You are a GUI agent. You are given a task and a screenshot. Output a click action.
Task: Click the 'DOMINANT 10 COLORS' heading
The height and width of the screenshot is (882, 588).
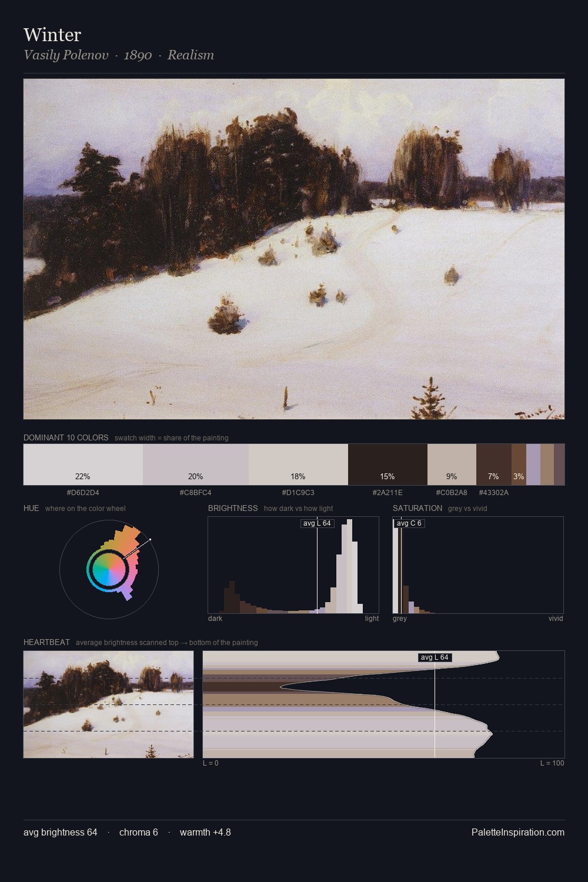(66, 438)
